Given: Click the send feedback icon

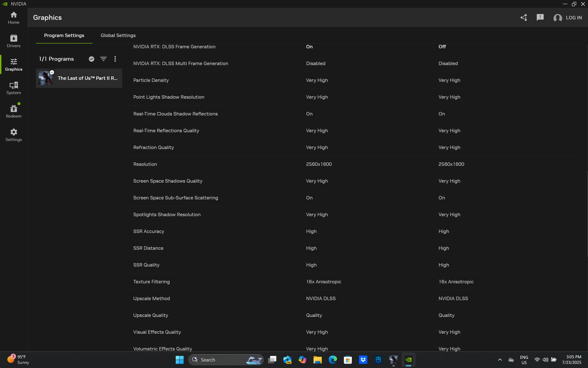Looking at the screenshot, I should (540, 18).
